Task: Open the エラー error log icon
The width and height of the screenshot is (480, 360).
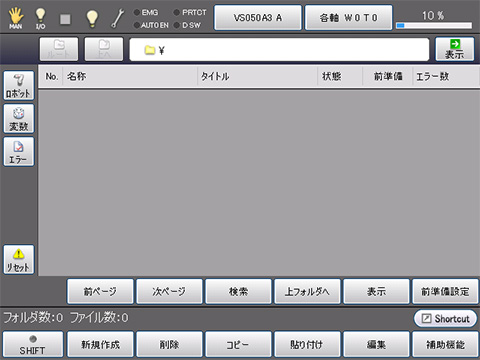Action: point(19,151)
